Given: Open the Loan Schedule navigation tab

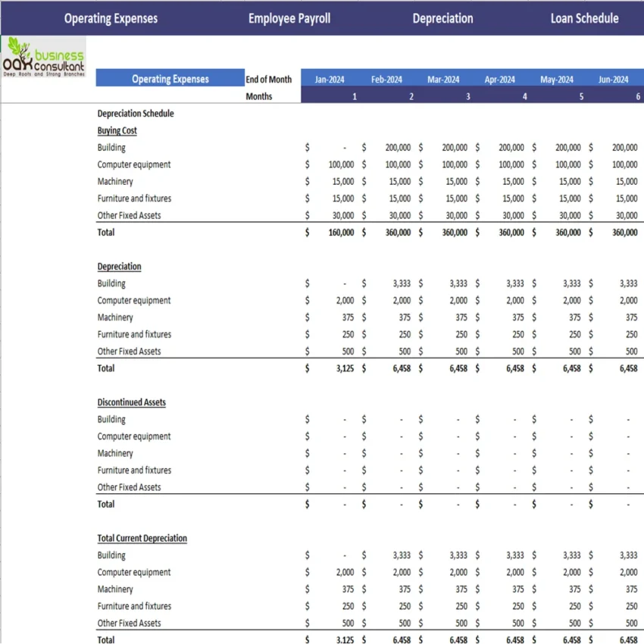Looking at the screenshot, I should (584, 18).
